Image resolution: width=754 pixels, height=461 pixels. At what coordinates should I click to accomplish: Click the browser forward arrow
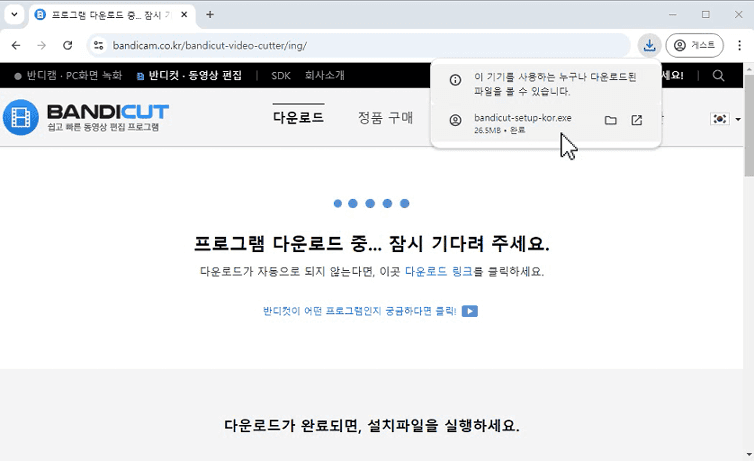(x=42, y=45)
